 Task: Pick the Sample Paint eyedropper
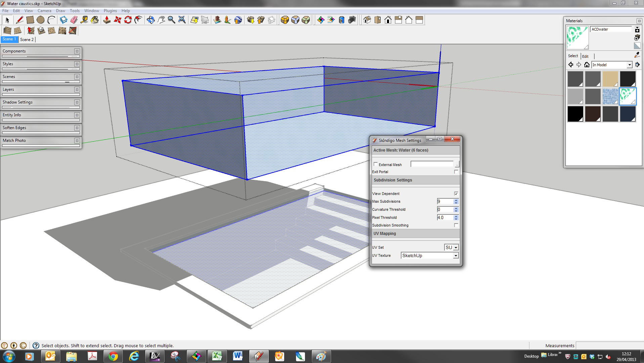point(637,55)
